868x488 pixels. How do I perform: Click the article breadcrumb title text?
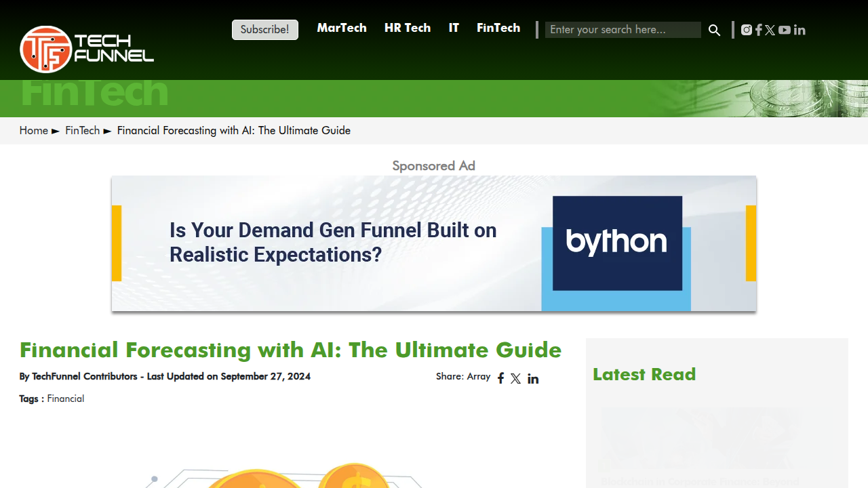pyautogui.click(x=234, y=130)
